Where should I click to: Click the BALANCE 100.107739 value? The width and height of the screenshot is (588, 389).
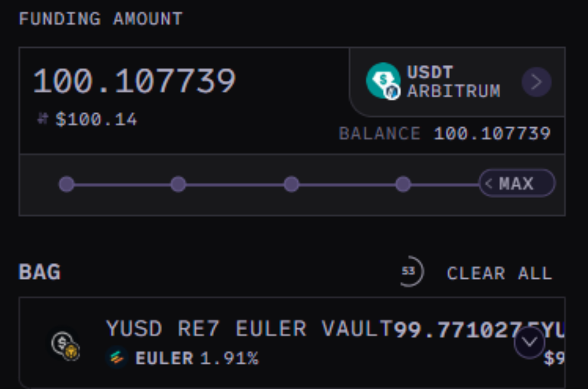point(492,134)
